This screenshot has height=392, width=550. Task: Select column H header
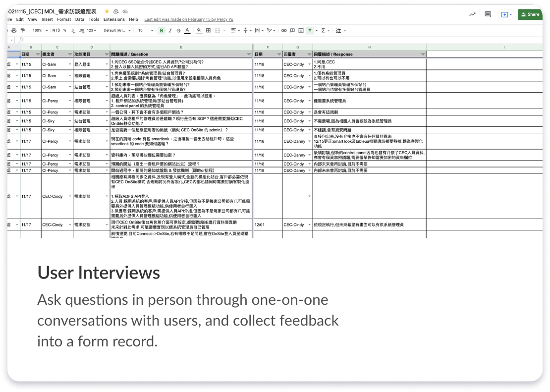coord(369,47)
